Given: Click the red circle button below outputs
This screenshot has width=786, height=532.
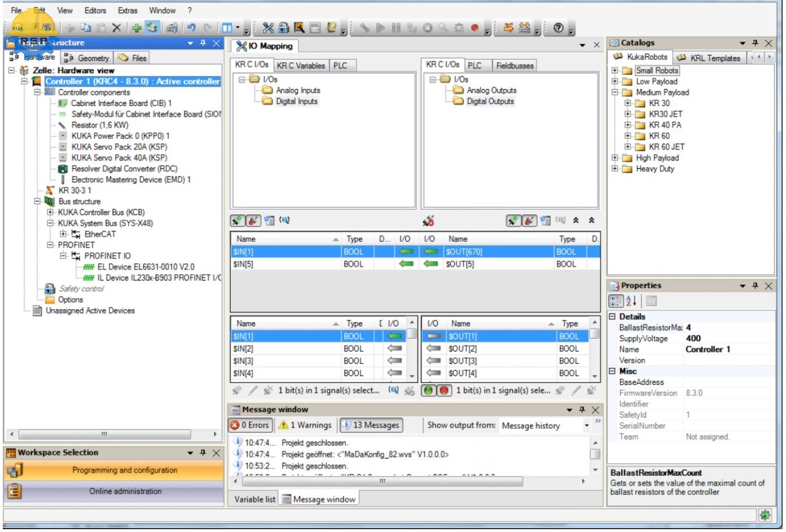Looking at the screenshot, I should click(445, 390).
